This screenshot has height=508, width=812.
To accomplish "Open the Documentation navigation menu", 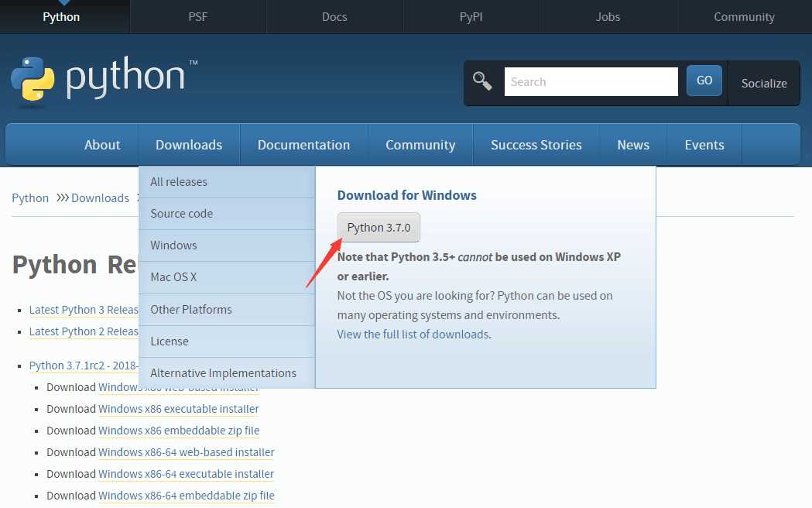I will click(304, 145).
